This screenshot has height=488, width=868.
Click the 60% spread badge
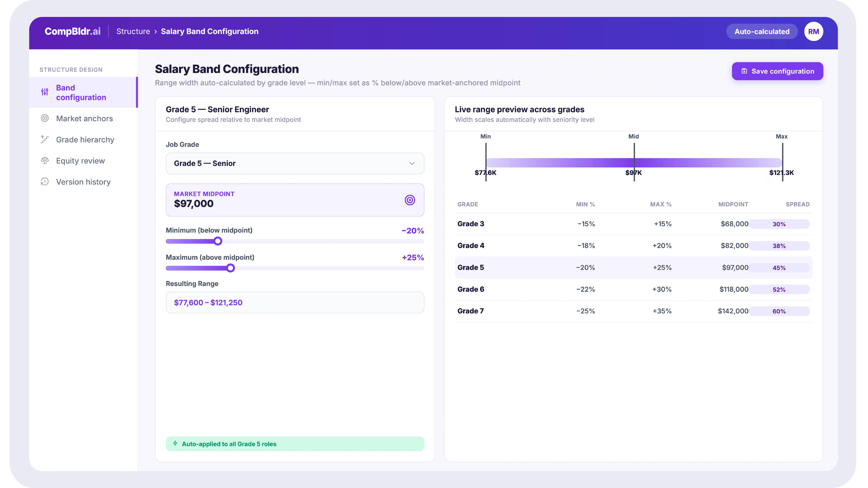[x=779, y=311]
